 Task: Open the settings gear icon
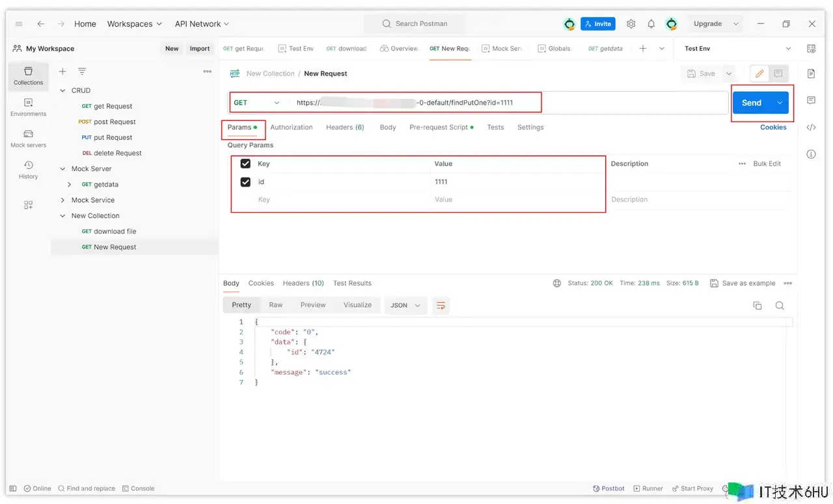point(631,24)
